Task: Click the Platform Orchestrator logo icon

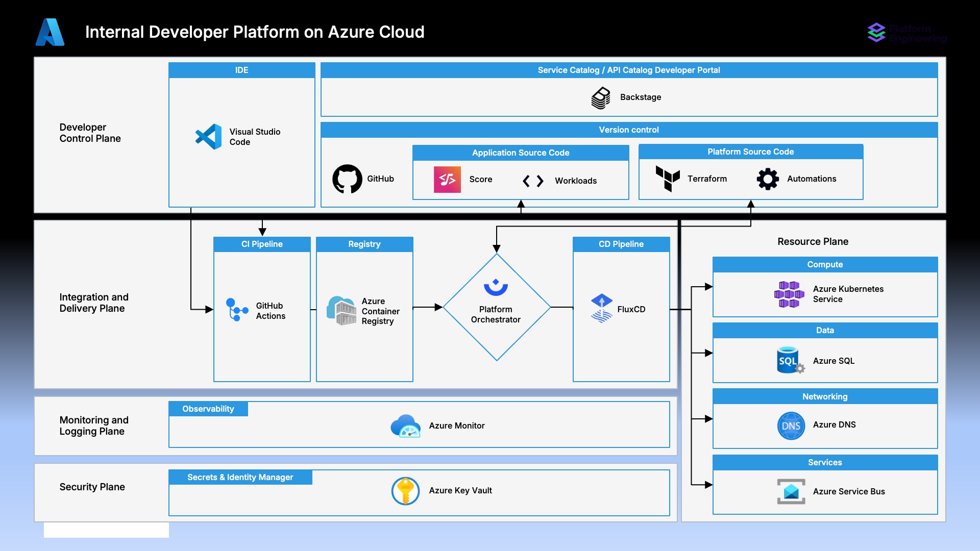Action: [496, 287]
